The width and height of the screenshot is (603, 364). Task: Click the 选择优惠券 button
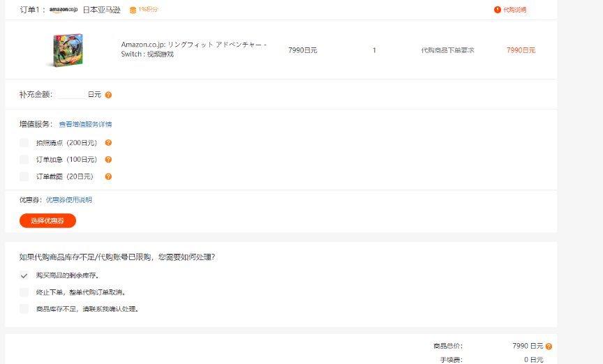47,220
